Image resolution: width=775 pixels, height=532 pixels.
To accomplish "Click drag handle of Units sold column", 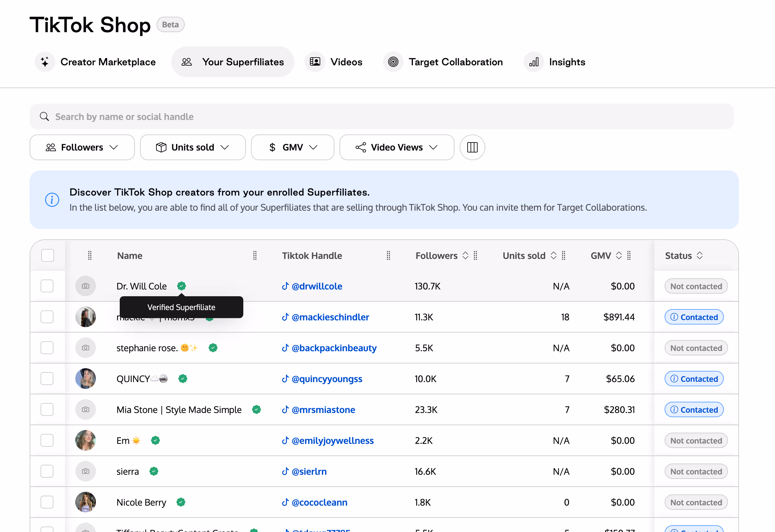I will 563,255.
